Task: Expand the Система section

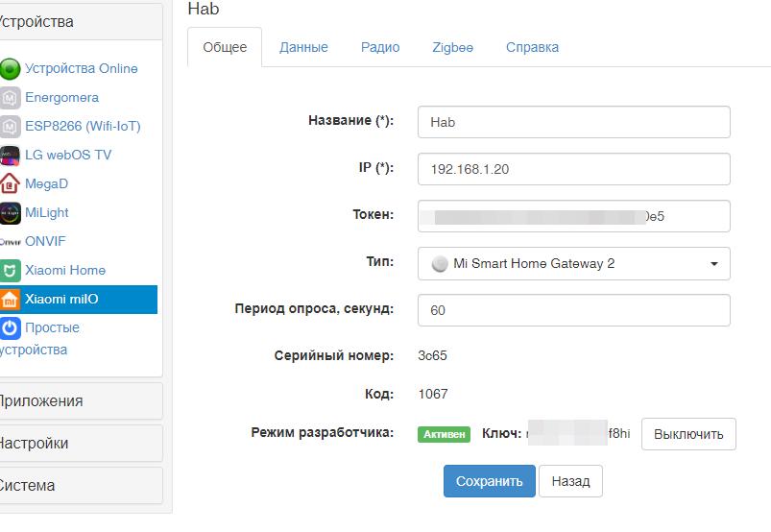Action: 79,486
